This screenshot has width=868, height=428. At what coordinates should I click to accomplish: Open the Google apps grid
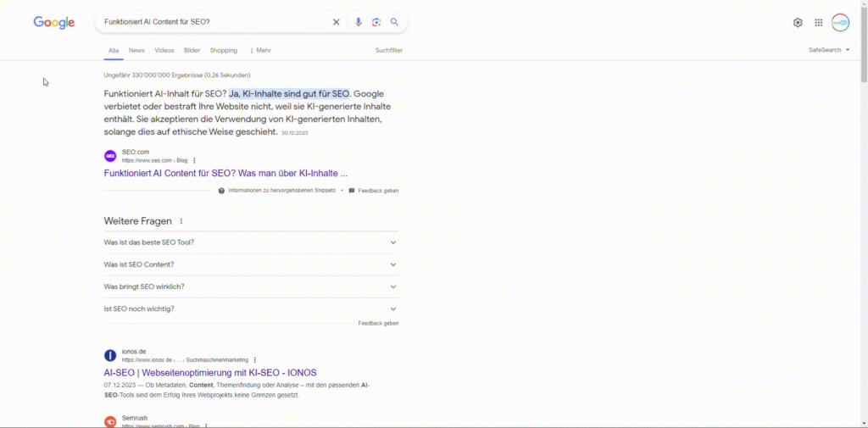coord(819,23)
